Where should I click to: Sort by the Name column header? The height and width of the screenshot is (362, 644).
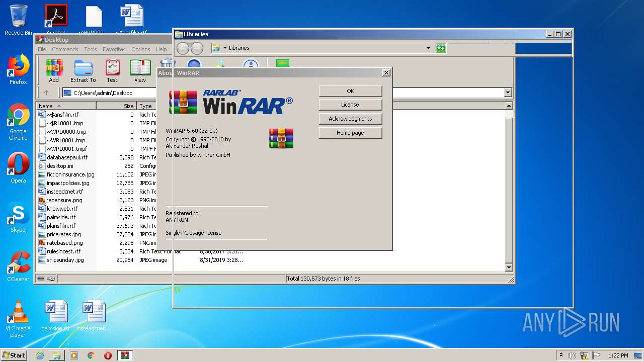point(66,106)
